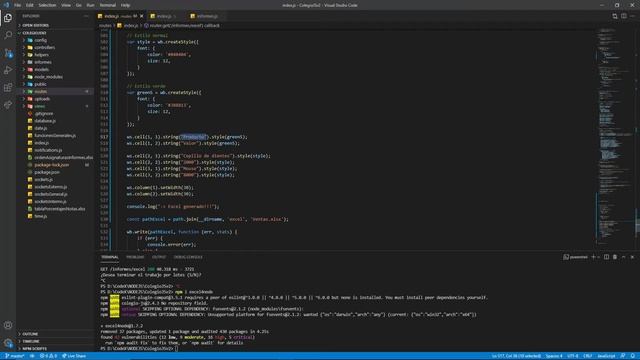Image resolution: width=640 pixels, height=360 pixels.
Task: Expand the helpers folder
Action: (x=55, y=55)
